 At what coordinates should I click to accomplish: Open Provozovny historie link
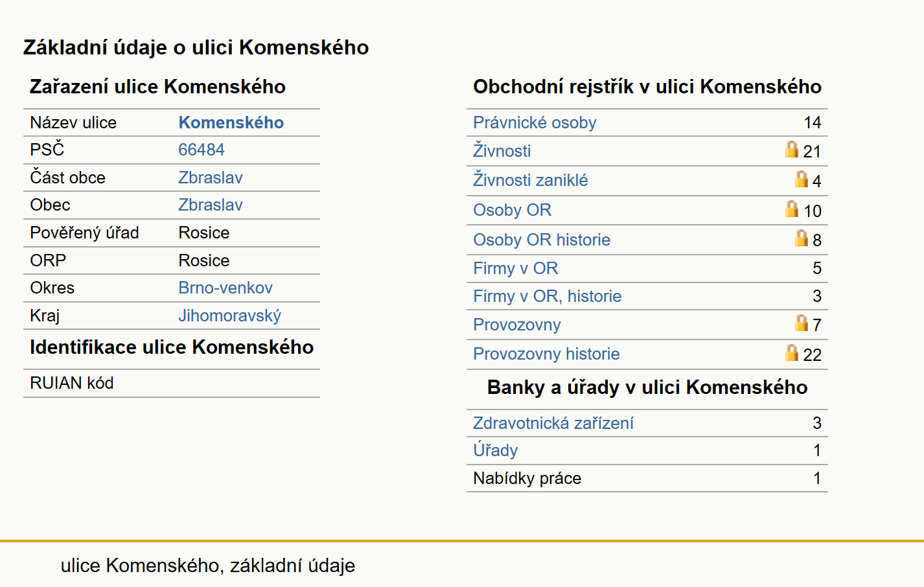click(x=546, y=354)
